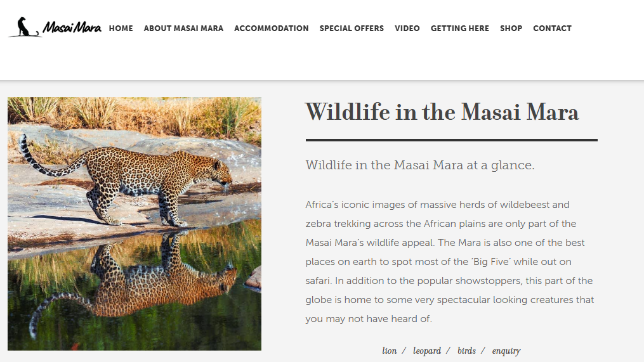The image size is (644, 362).
Task: Jump to the lion section link
Action: 390,351
